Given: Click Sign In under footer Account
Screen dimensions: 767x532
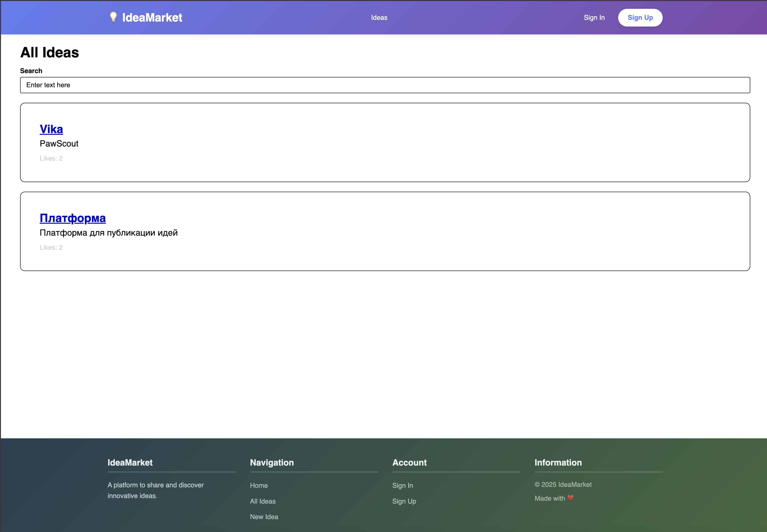Looking at the screenshot, I should (x=402, y=485).
